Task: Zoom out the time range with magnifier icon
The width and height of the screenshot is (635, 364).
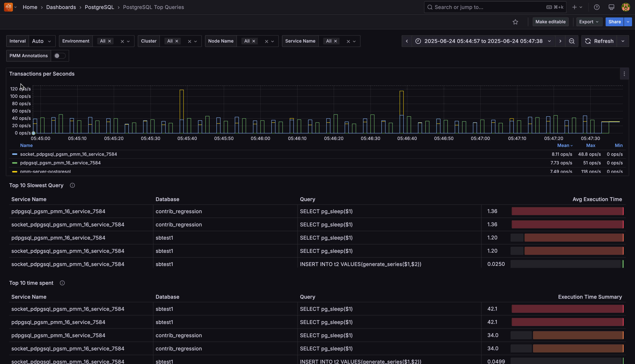Action: [x=572, y=41]
